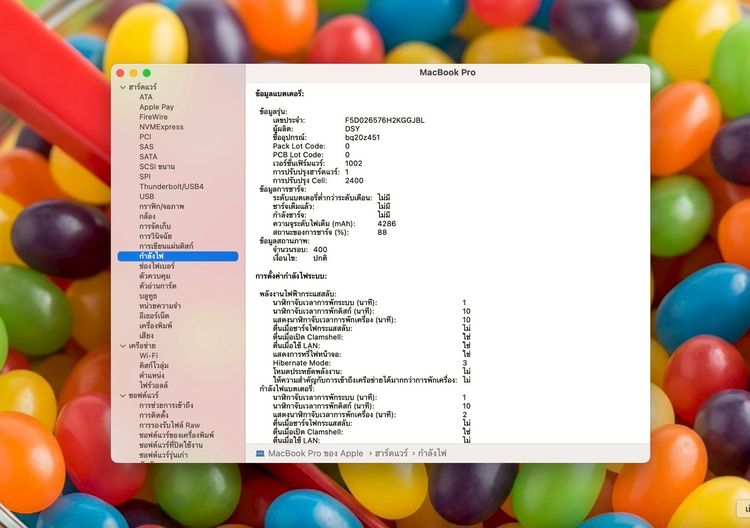This screenshot has width=750, height=528.
Task: Click the MacBook Pro window title bar
Action: click(x=447, y=73)
